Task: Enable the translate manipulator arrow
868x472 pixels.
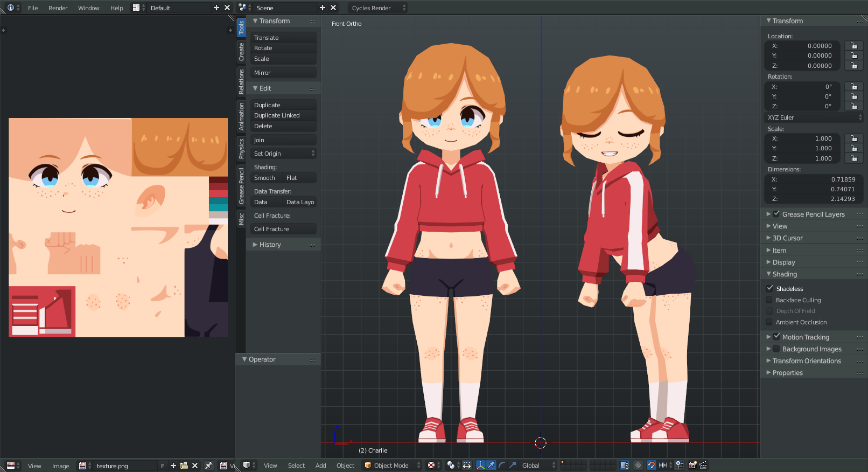Action: coord(491,465)
